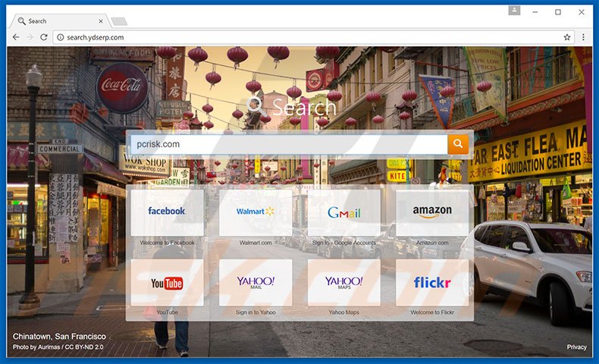Open the Yahoo Mail tile
This screenshot has height=364, width=599.
click(256, 283)
